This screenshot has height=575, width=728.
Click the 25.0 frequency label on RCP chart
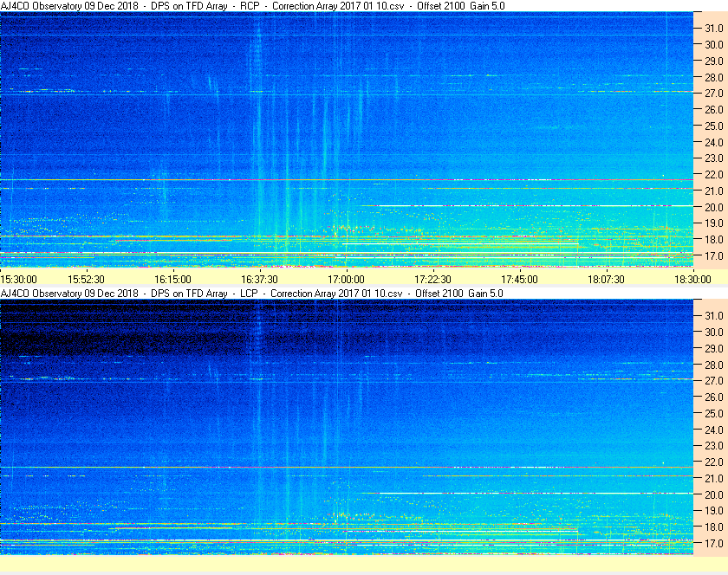click(x=714, y=126)
